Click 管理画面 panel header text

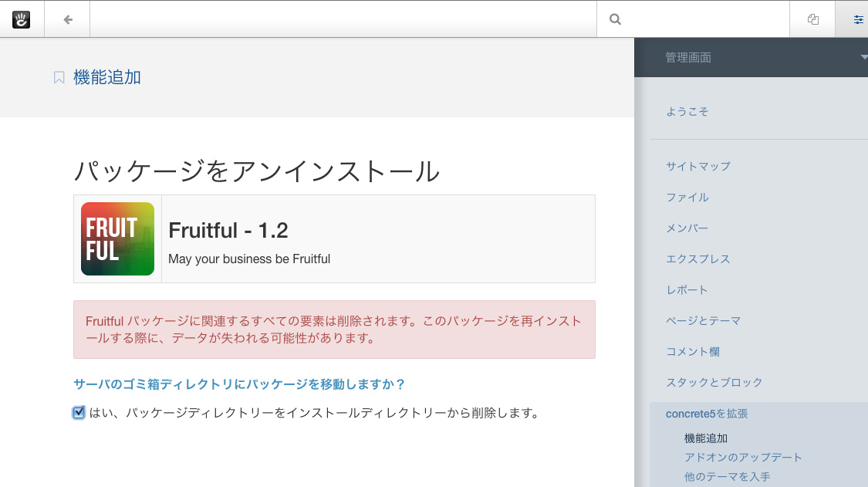coord(688,58)
